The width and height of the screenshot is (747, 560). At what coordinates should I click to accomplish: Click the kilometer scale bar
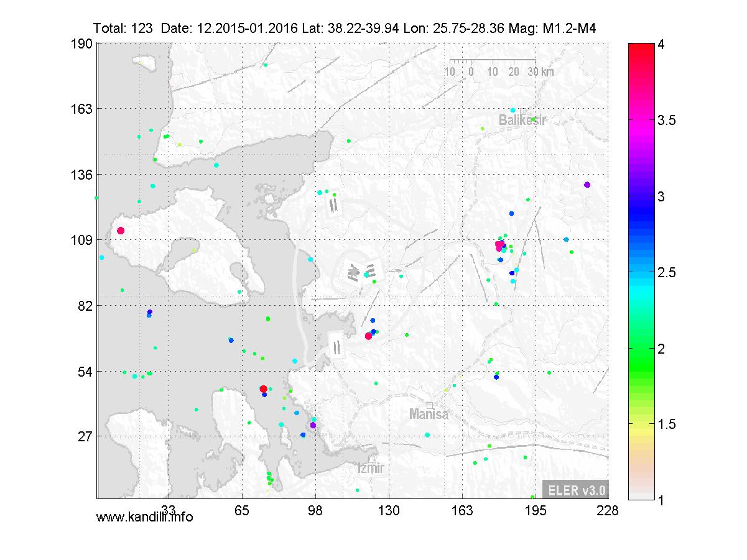point(492,61)
